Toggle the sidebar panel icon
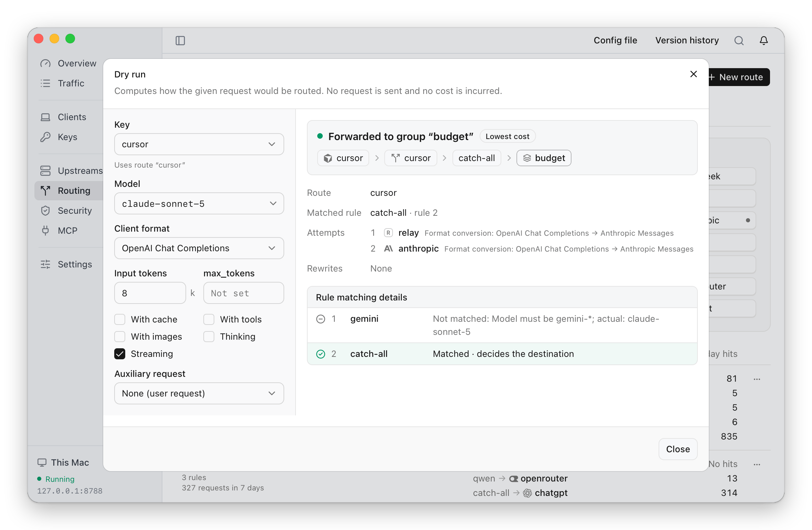The image size is (812, 530). (180, 41)
